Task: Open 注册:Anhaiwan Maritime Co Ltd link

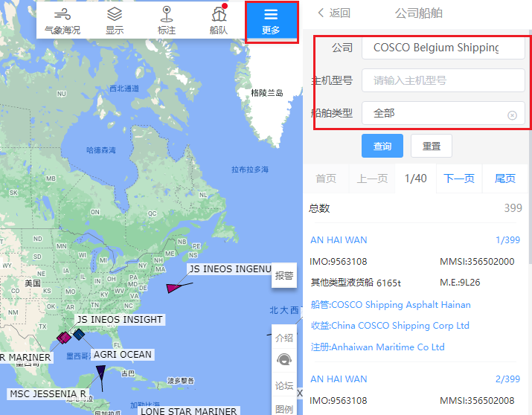Action: (377, 347)
